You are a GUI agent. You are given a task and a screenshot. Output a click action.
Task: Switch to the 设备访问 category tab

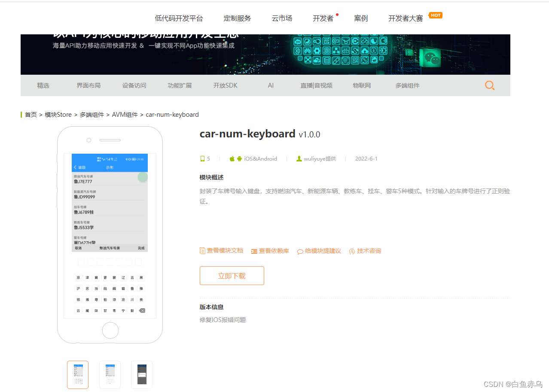(134, 85)
